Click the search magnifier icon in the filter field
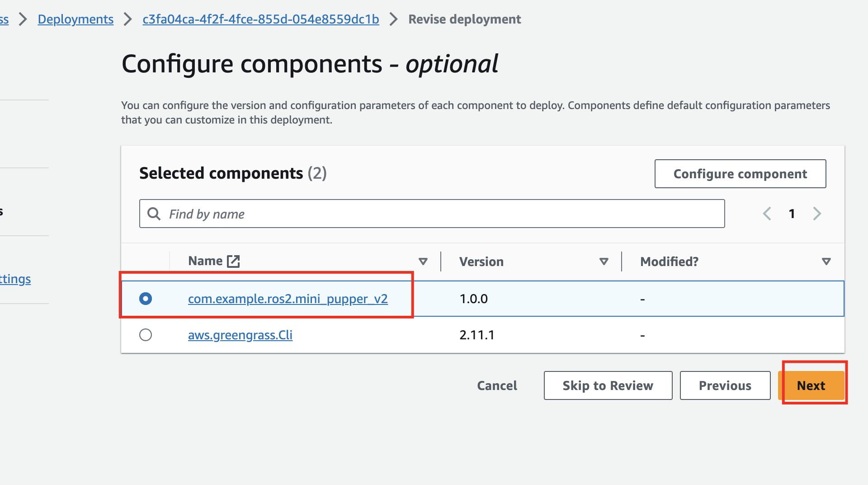This screenshot has width=868, height=485. (154, 214)
